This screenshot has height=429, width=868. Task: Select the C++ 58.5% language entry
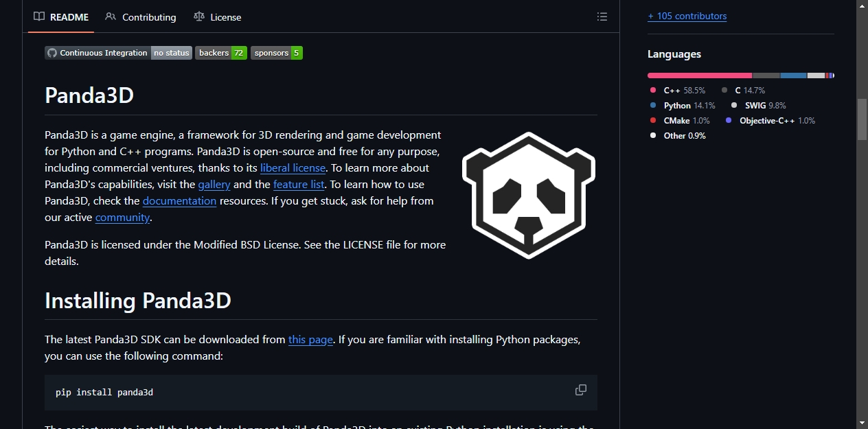[678, 90]
